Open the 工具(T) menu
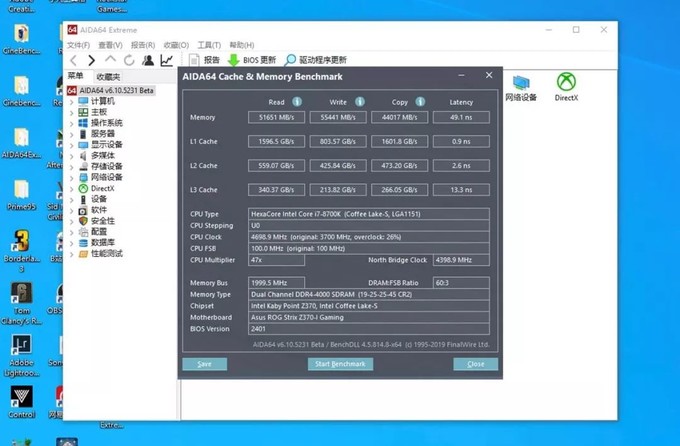This screenshot has width=680, height=446. coord(209,45)
